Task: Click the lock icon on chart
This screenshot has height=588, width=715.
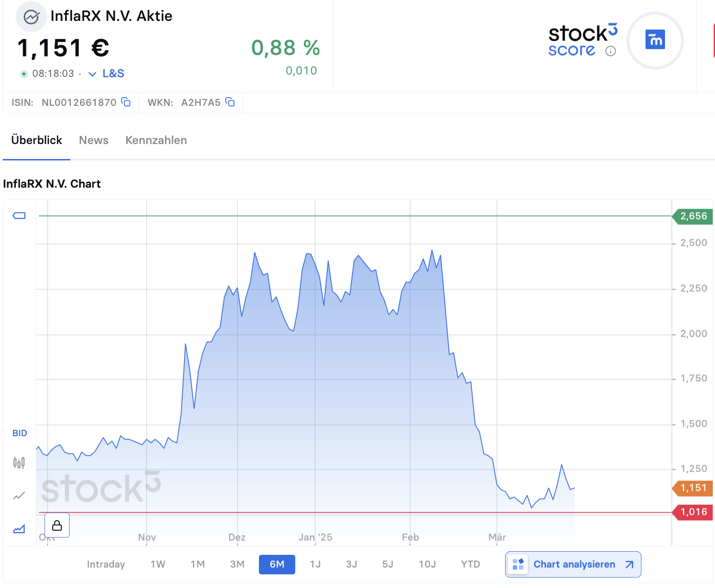Action: pyautogui.click(x=57, y=525)
